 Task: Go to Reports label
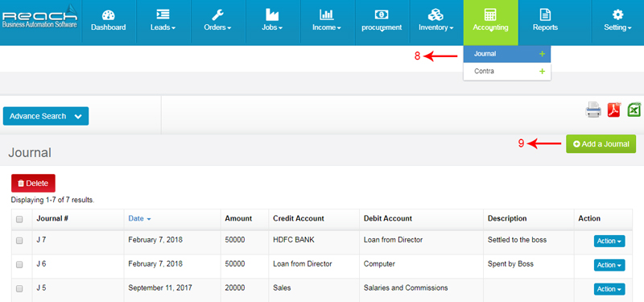click(x=545, y=27)
